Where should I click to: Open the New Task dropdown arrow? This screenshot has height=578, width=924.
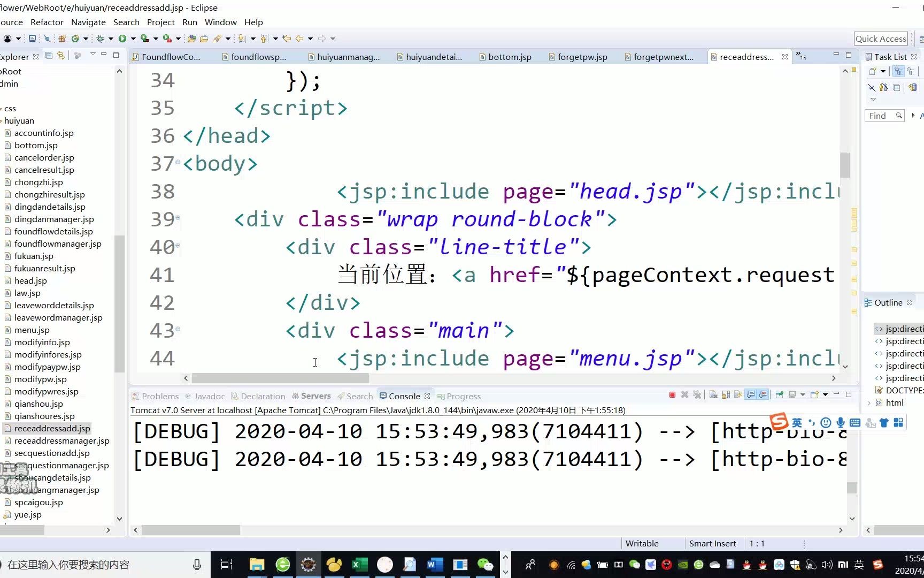(x=883, y=71)
